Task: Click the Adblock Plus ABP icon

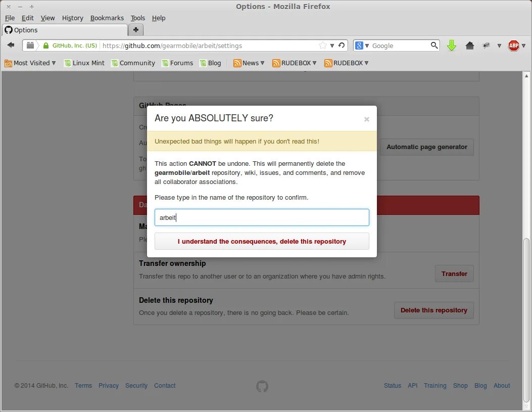Action: (x=514, y=45)
